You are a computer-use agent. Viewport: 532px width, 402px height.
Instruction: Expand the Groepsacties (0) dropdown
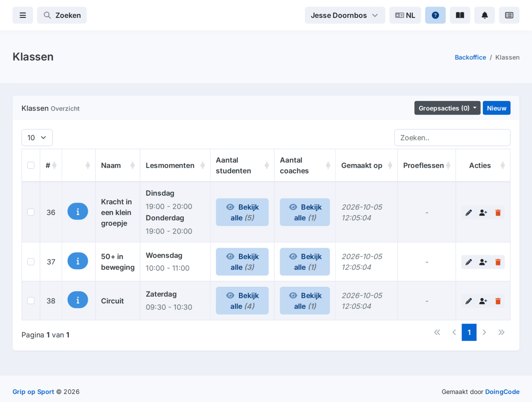[447, 108]
